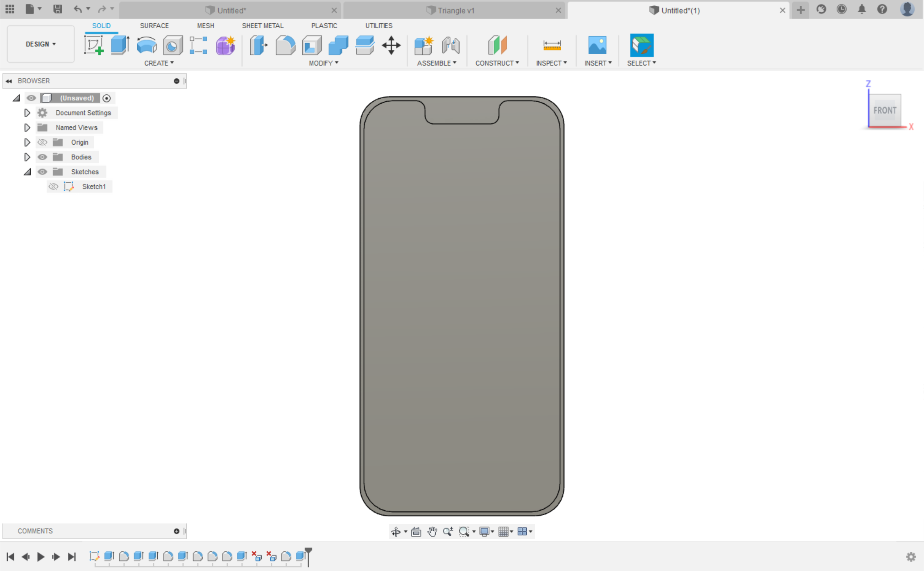Select the Press Pull tool

259,45
